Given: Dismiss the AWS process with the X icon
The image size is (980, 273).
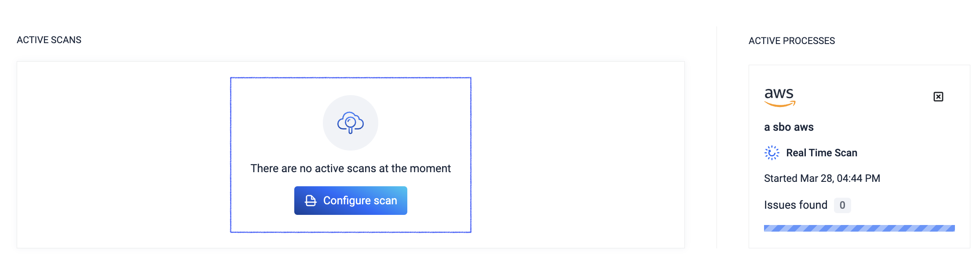Looking at the screenshot, I should 938,96.
